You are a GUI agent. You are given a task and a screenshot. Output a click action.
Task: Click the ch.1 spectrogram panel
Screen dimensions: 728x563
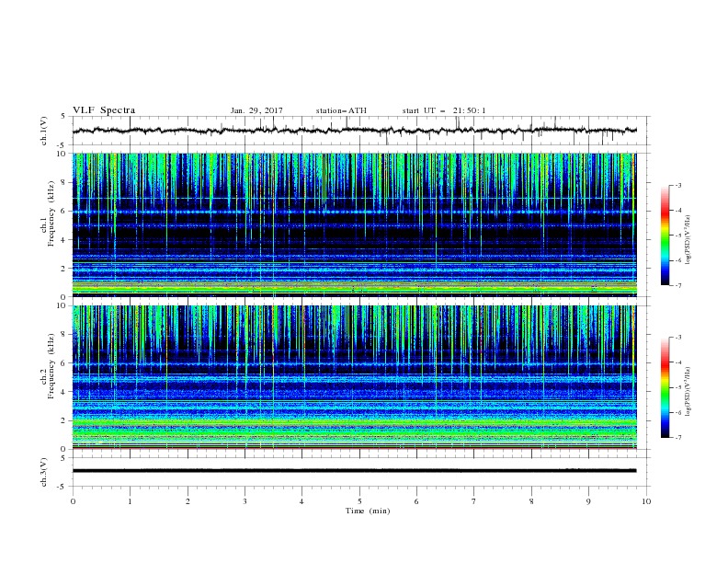354,224
